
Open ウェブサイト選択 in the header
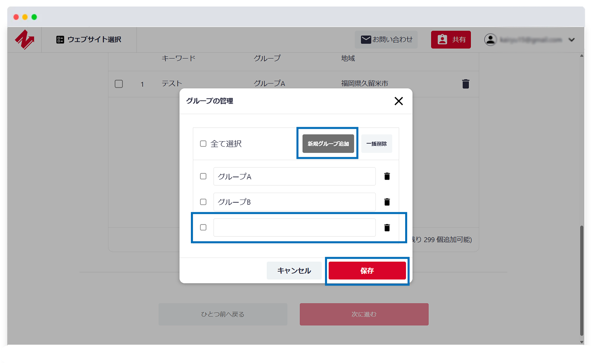coord(93,39)
